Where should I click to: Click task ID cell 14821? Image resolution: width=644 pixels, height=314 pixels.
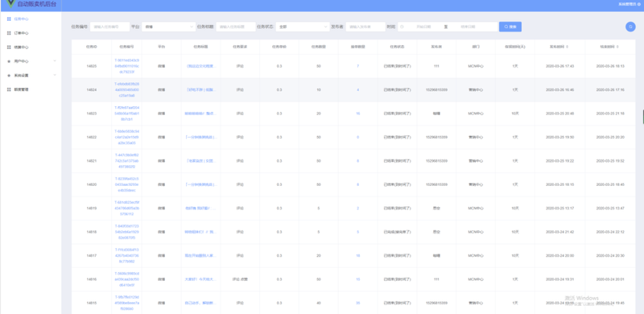point(92,161)
